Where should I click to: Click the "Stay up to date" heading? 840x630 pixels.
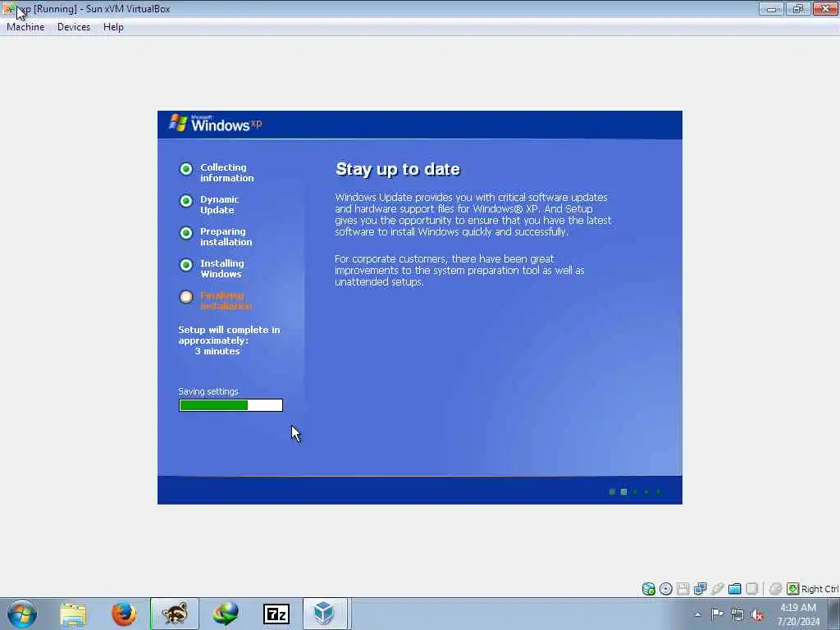398,169
